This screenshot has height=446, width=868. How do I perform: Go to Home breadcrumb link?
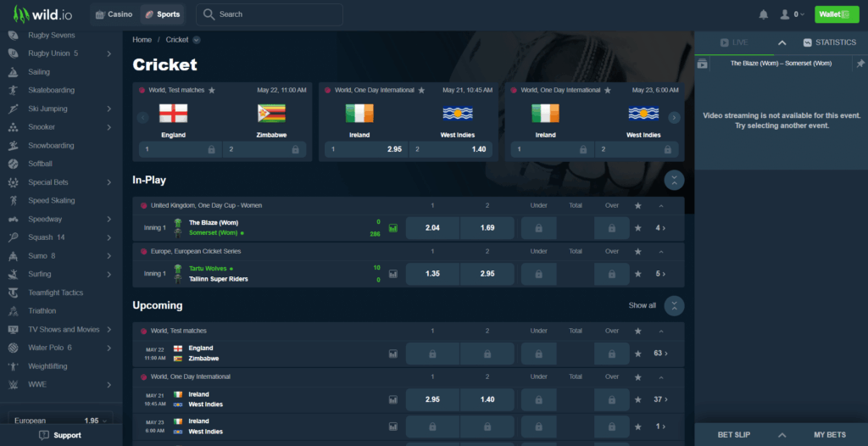[x=142, y=40]
